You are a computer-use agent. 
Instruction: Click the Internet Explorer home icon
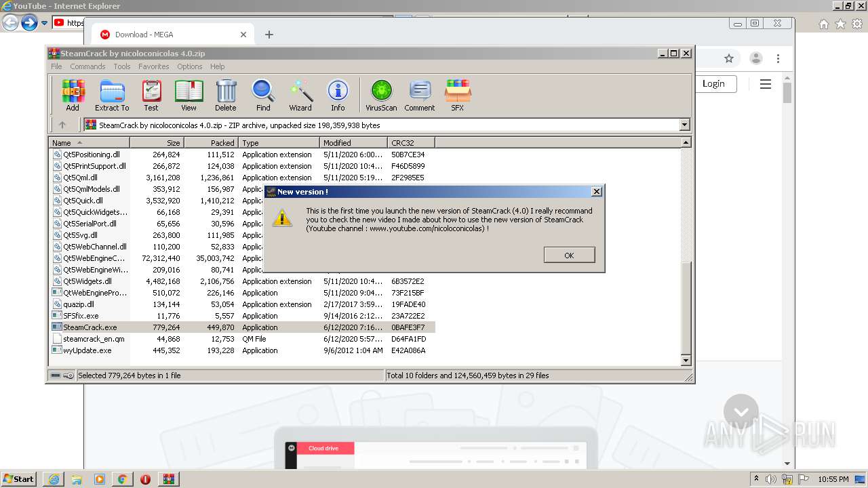[823, 24]
